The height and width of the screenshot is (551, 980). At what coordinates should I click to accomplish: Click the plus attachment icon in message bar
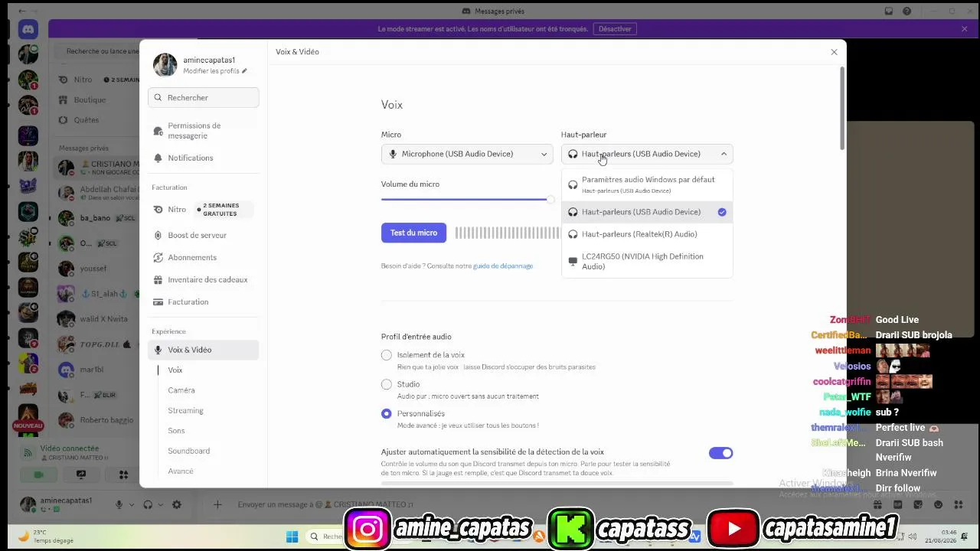pos(217,504)
